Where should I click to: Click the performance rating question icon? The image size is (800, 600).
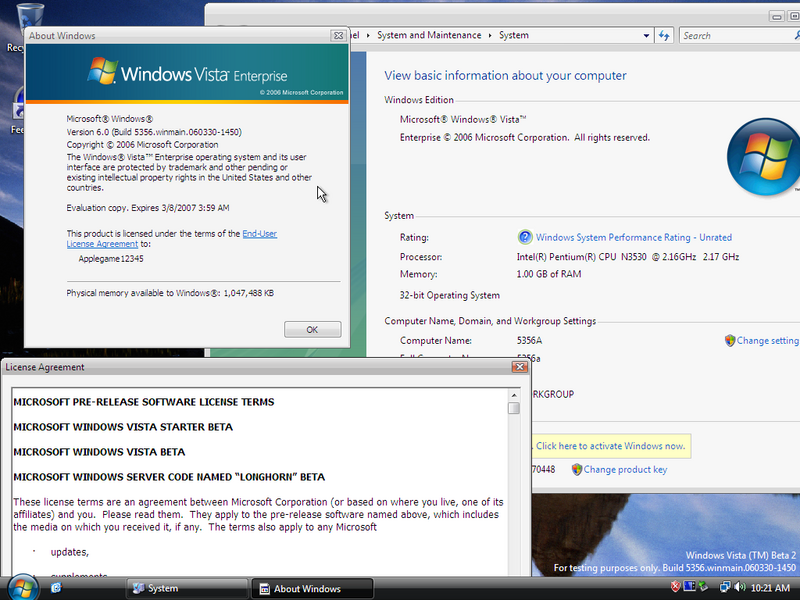pyautogui.click(x=524, y=237)
